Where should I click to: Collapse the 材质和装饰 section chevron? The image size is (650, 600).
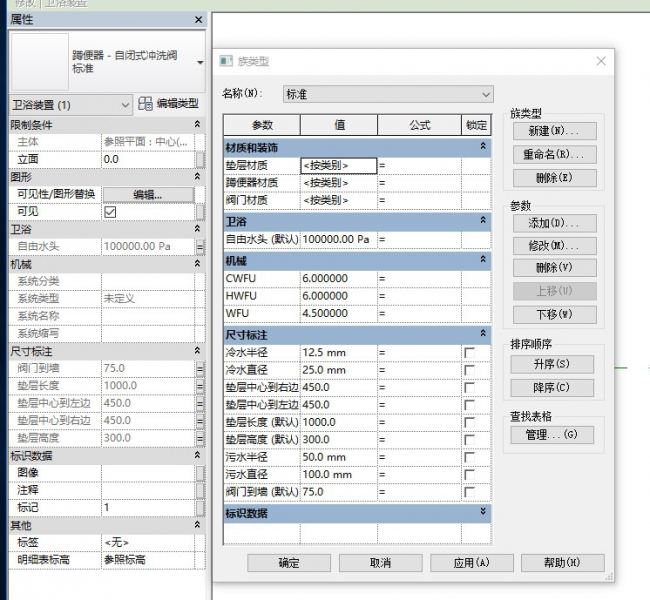[x=483, y=146]
